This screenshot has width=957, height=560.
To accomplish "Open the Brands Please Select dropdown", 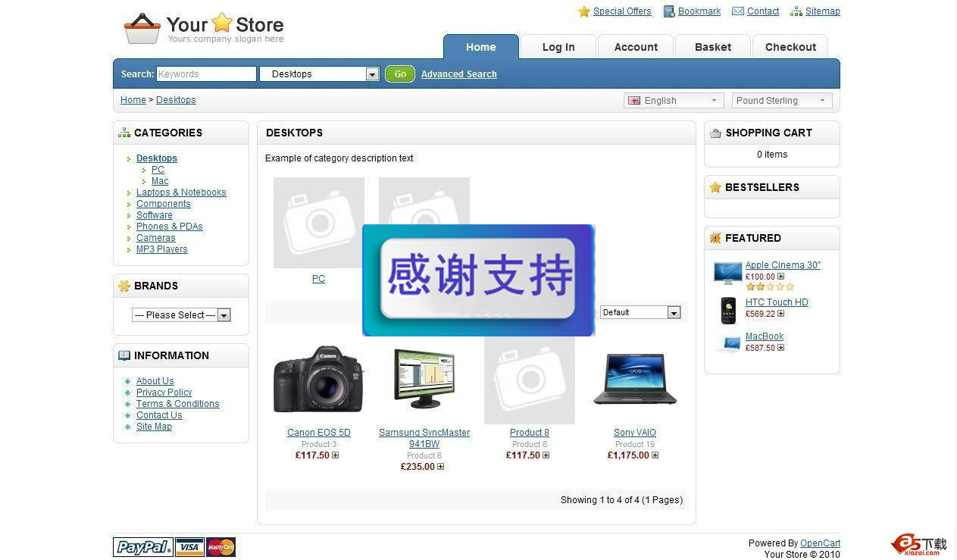I will coord(181,315).
